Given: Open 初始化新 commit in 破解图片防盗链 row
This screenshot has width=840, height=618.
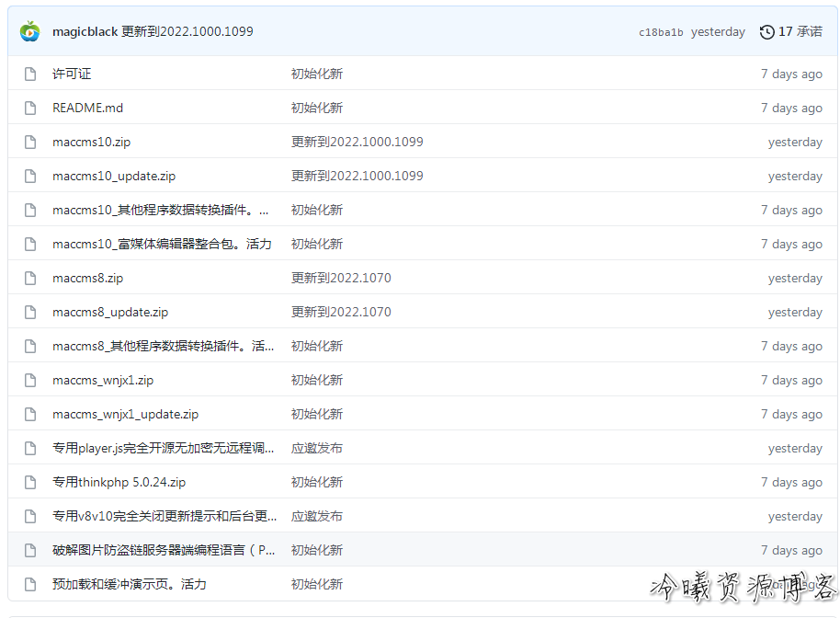Looking at the screenshot, I should (x=316, y=551).
